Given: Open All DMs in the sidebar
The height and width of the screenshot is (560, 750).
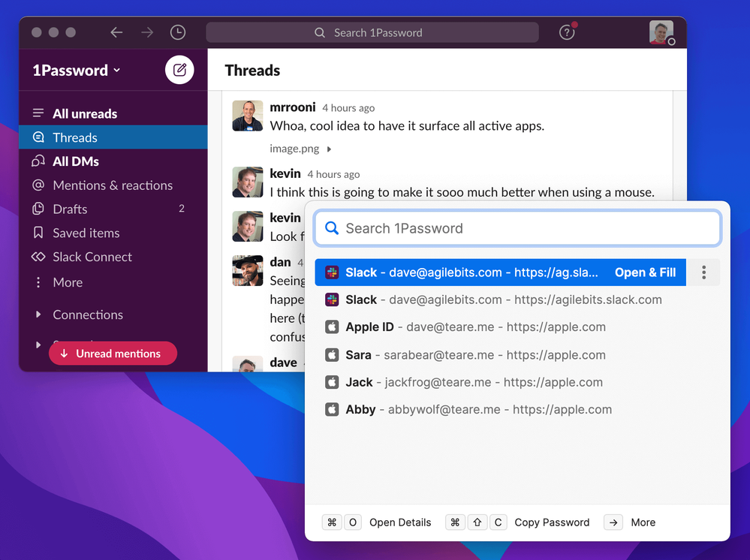Looking at the screenshot, I should [75, 161].
